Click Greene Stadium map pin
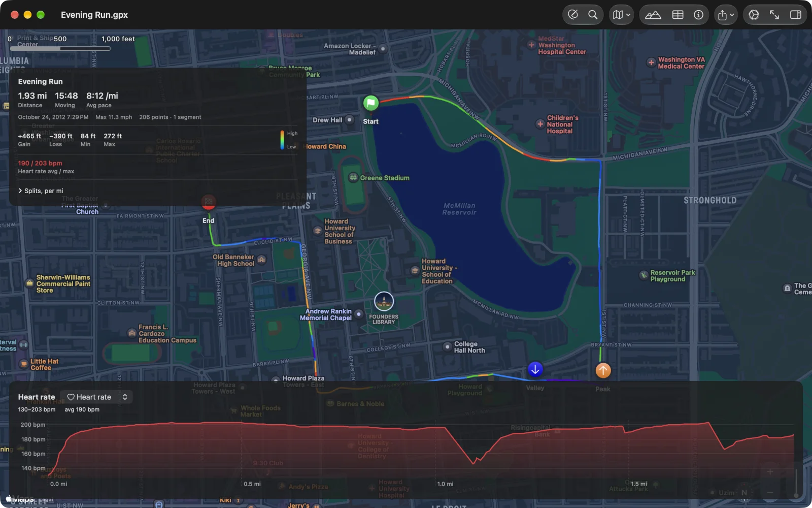Viewport: 812px width, 508px height. coord(353,177)
